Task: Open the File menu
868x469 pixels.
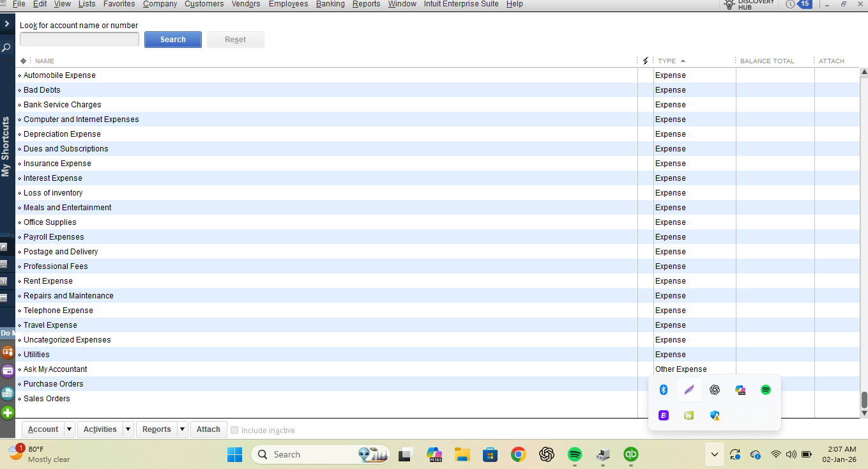Action: pos(19,4)
